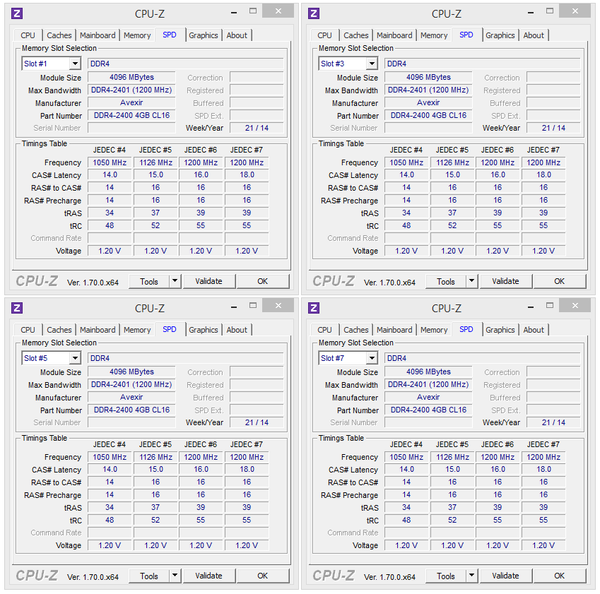
Task: Open Caches tab in Slot #5 window
Action: [x=59, y=330]
